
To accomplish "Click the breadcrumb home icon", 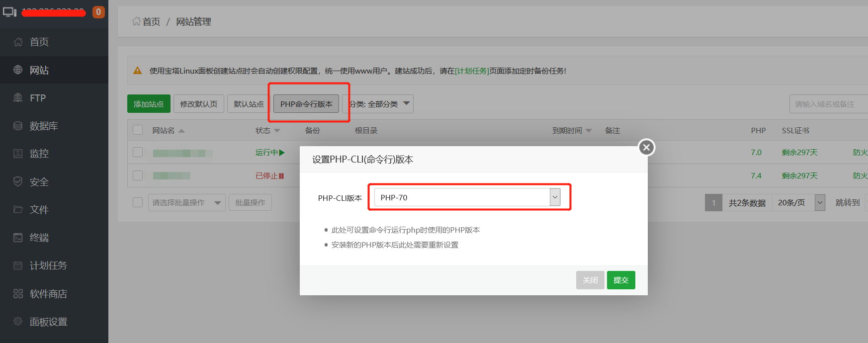I will [136, 21].
